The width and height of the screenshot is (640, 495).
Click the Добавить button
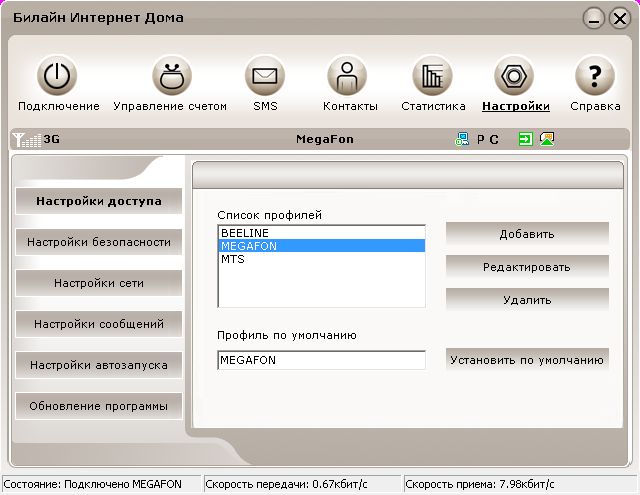[x=527, y=234]
